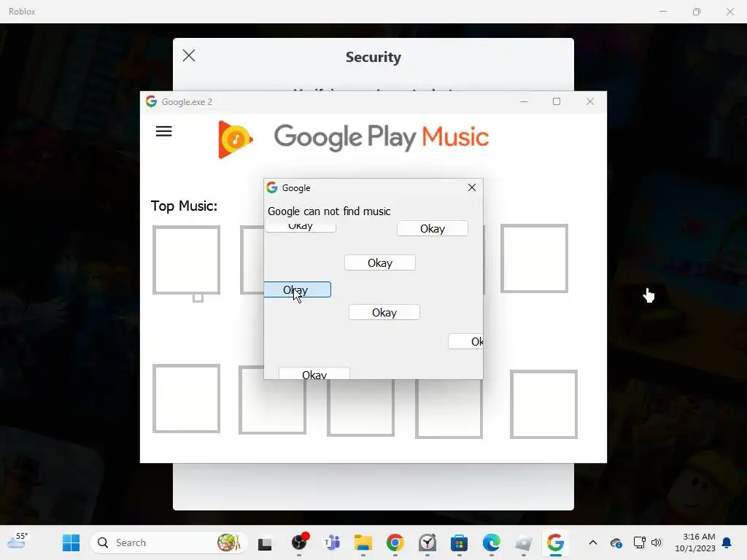Click the highlighted Okay button under the cursor
This screenshot has height=560, width=747.
(x=298, y=289)
